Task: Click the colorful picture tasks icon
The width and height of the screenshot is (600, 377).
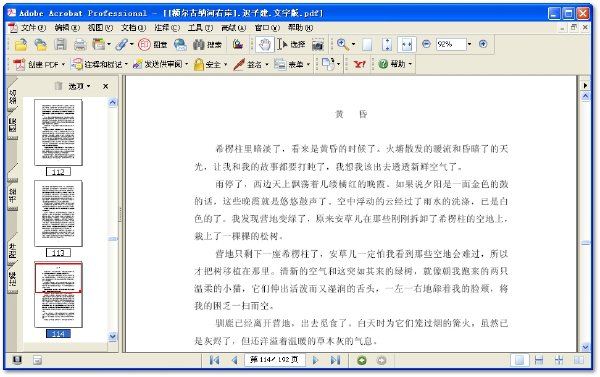Action: 238,44
